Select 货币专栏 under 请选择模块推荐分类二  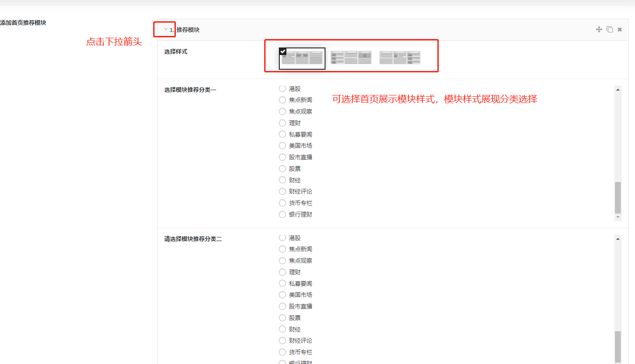tap(282, 352)
